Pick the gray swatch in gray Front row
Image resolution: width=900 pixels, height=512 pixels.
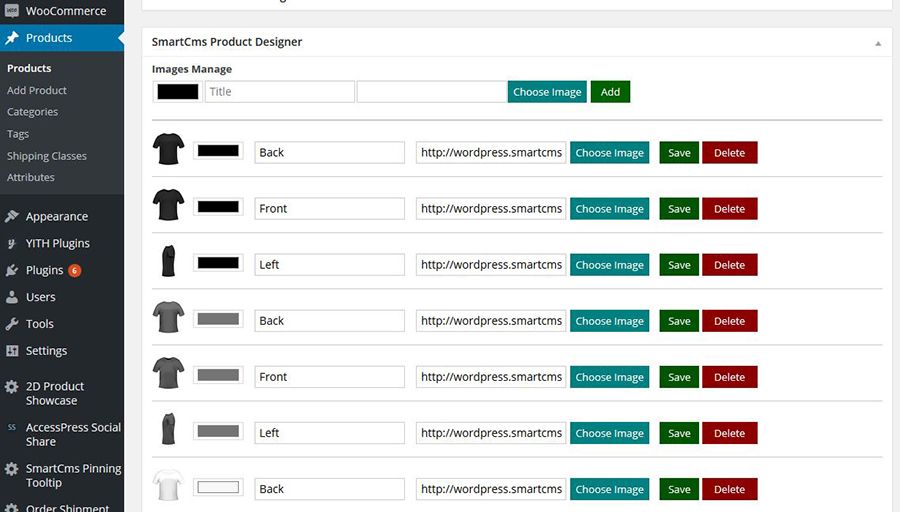(218, 376)
